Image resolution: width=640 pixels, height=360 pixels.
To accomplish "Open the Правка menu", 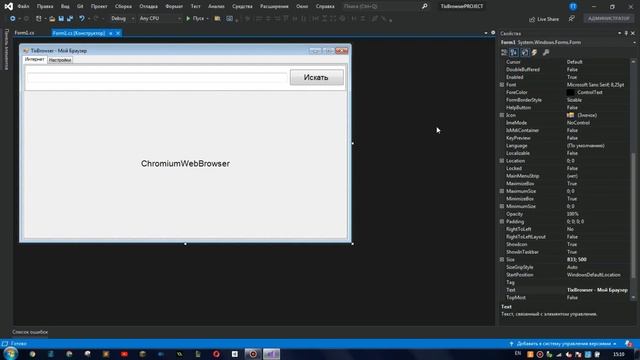I will point(45,6).
